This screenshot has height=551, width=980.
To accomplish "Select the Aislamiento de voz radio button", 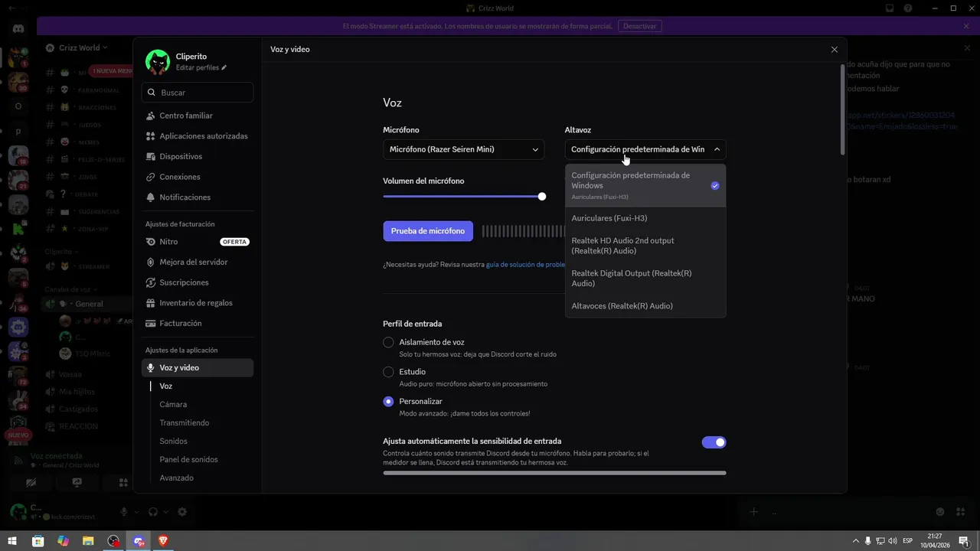I will (388, 342).
